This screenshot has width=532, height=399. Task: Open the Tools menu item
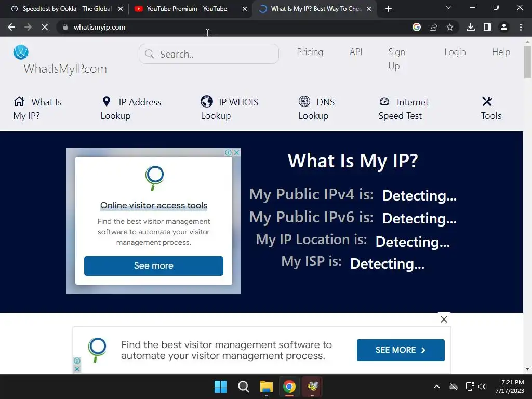point(491,109)
